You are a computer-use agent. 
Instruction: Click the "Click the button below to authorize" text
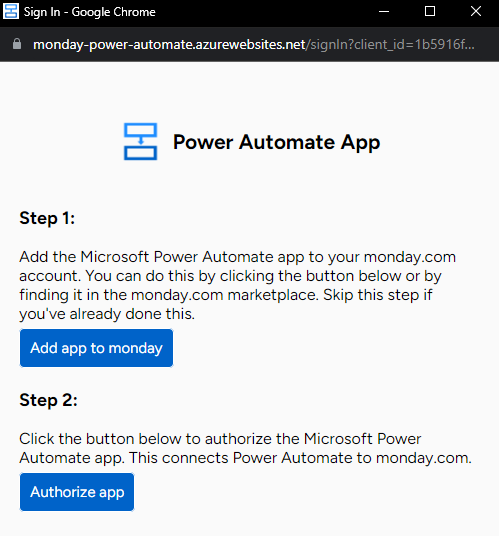[x=159, y=439]
